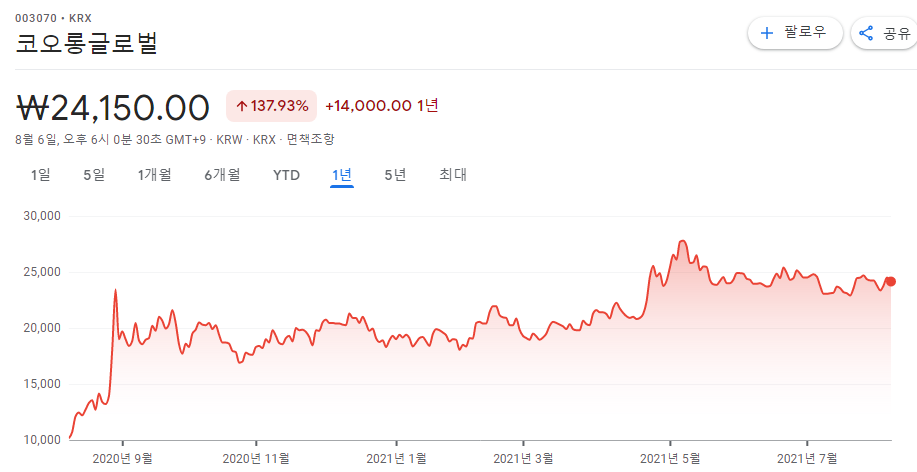Select the 5일 range tab
The height and width of the screenshot is (472, 917).
click(x=94, y=175)
